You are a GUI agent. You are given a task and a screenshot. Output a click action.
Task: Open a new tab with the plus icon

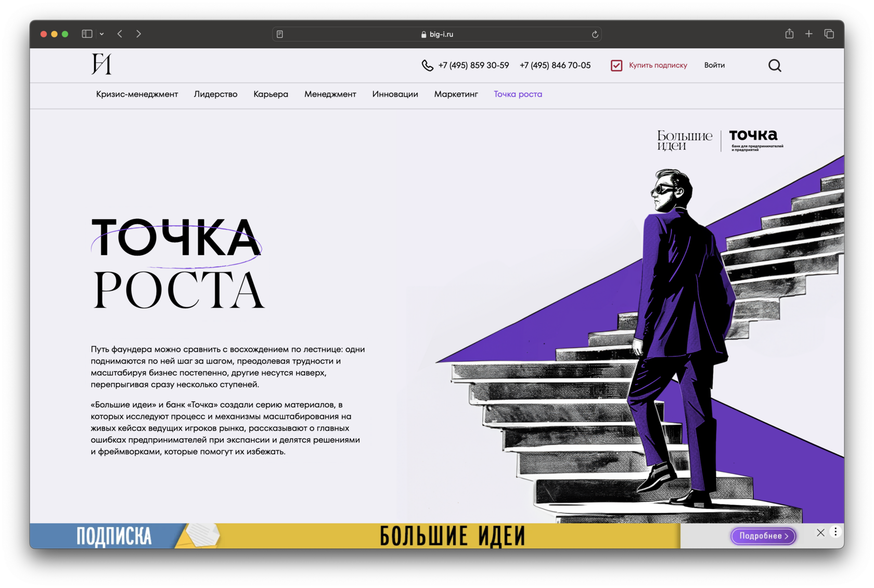coord(809,34)
